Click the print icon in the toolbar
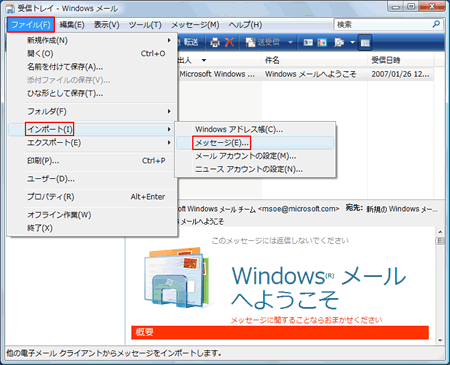This screenshot has height=365, width=450. 215,42
